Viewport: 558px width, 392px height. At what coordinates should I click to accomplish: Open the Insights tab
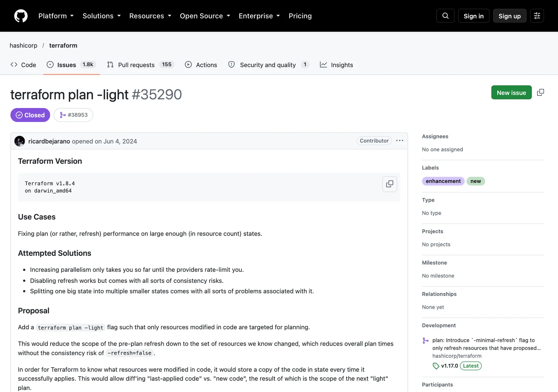[x=337, y=65]
